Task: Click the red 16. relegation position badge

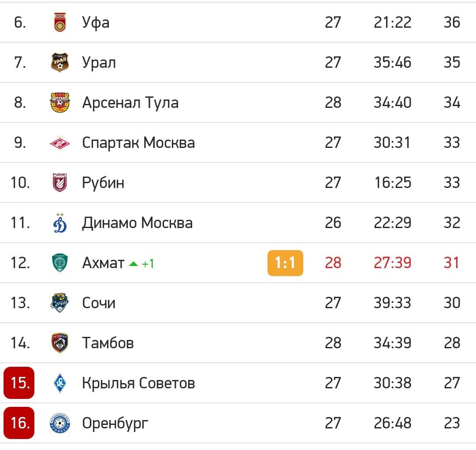Action: pyautogui.click(x=19, y=423)
